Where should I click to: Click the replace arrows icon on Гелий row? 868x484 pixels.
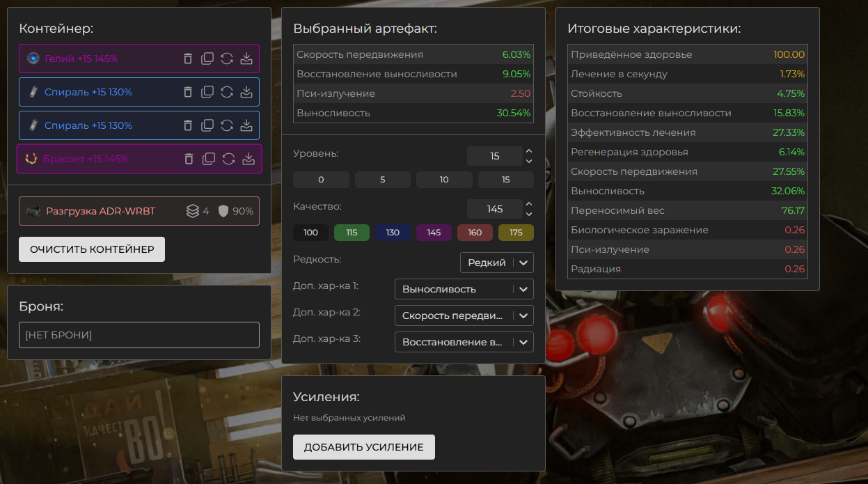pos(227,58)
